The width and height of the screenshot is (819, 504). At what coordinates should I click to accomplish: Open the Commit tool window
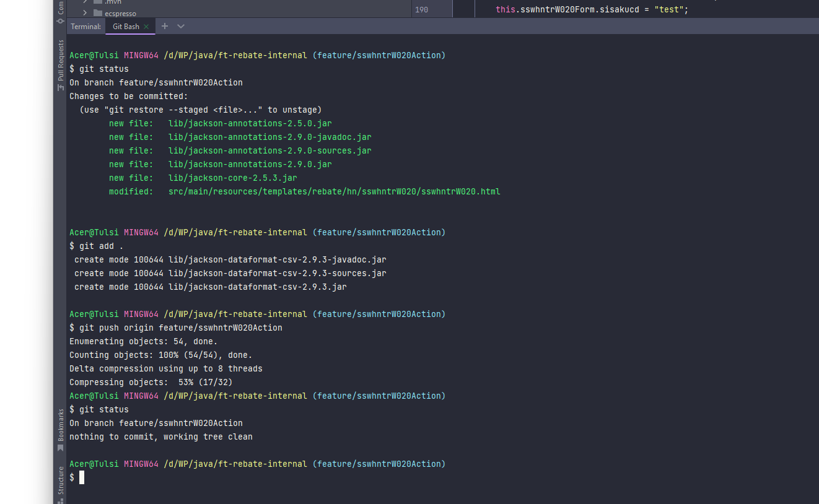tap(60, 12)
